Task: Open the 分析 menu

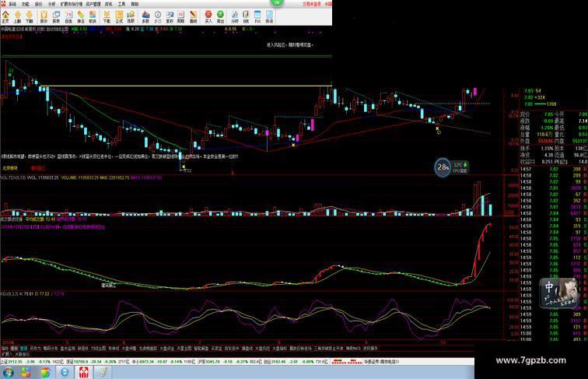Action: tap(52, 4)
